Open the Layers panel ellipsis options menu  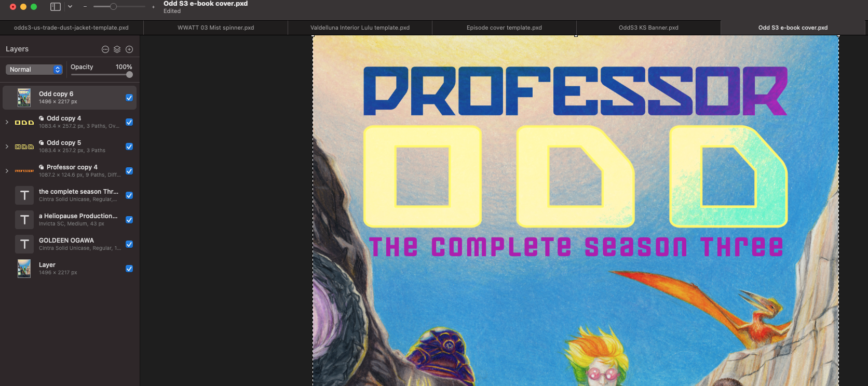[105, 49]
